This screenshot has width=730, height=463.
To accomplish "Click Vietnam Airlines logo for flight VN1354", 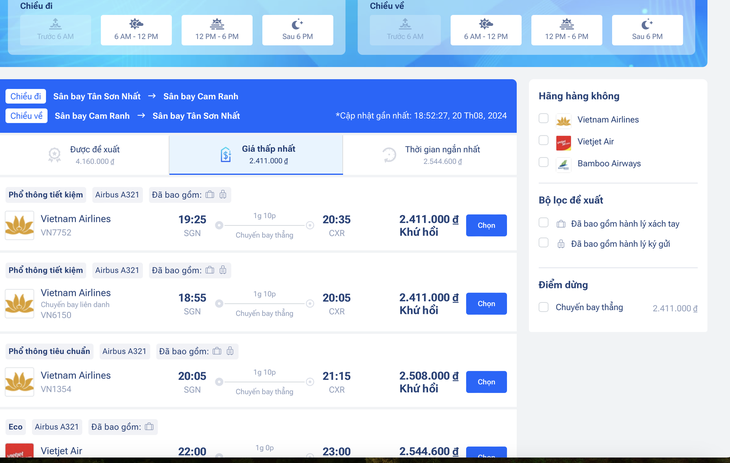I will [x=20, y=382].
